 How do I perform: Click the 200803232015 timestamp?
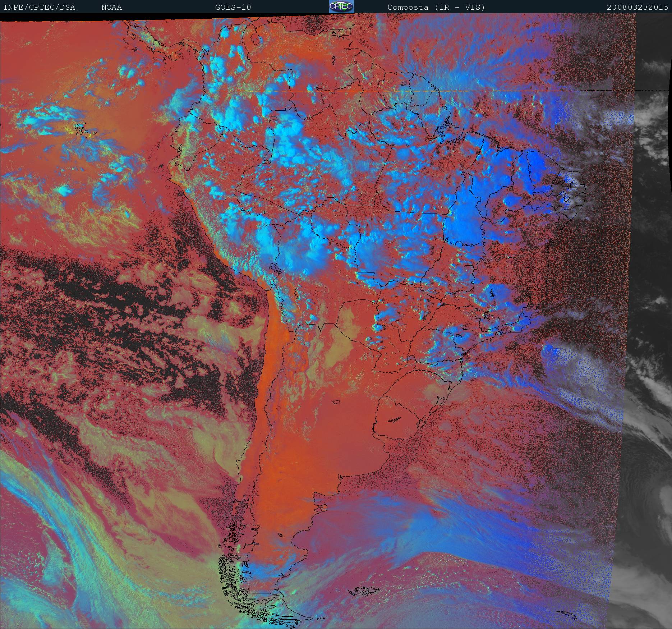638,7
